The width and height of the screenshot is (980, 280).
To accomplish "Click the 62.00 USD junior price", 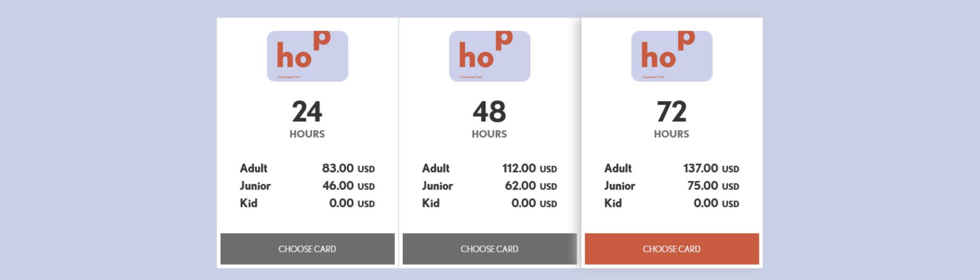I will tap(531, 186).
